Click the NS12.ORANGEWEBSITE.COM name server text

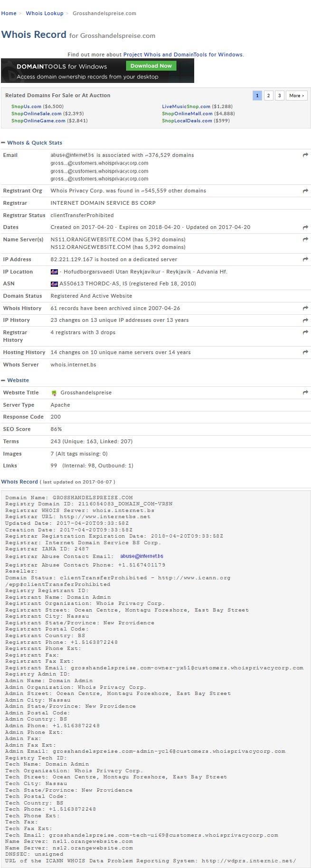coord(91,247)
